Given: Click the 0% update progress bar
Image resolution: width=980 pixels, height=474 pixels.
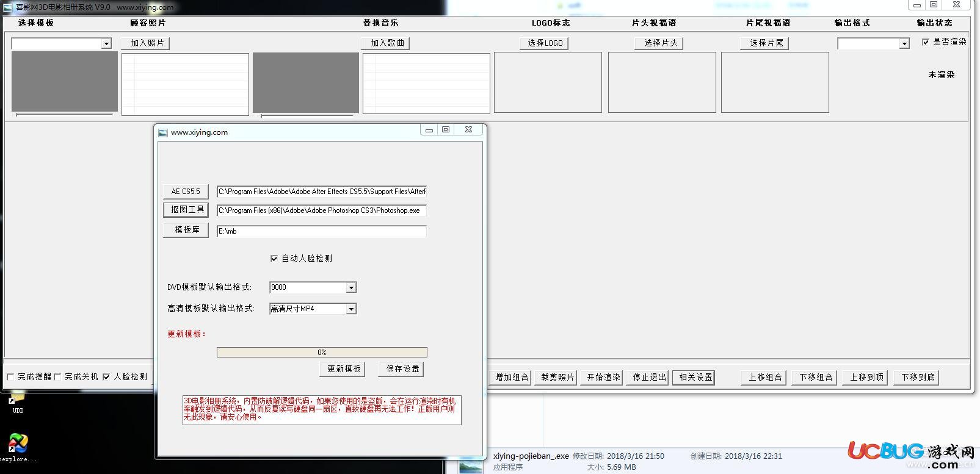Looking at the screenshot, I should click(322, 353).
